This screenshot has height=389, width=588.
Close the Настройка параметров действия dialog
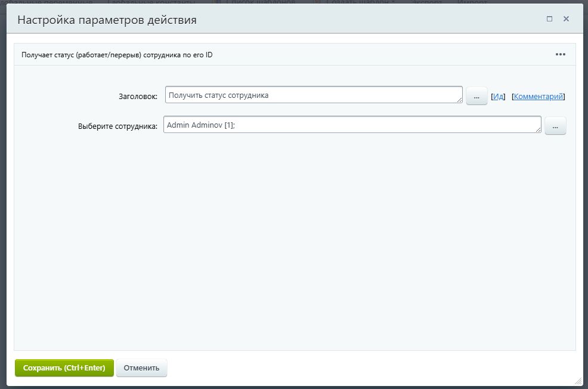click(x=566, y=18)
